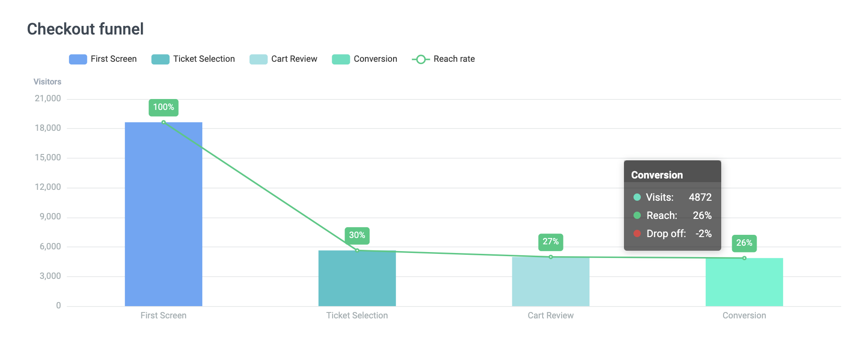Click the Conversion legend label

[375, 59]
